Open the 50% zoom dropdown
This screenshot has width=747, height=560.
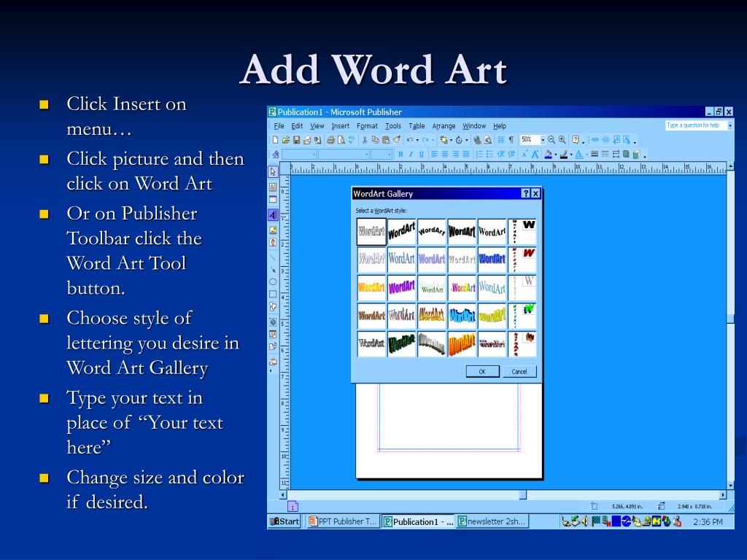click(543, 139)
